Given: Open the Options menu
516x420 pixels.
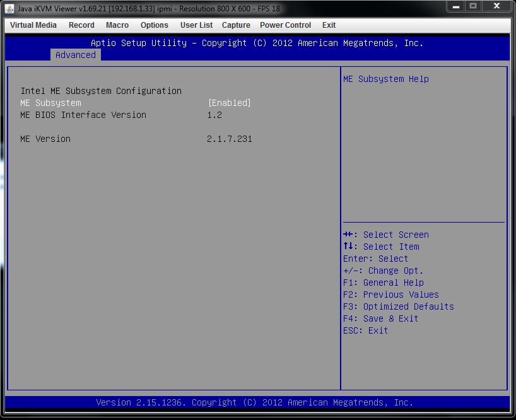Looking at the screenshot, I should (155, 25).
